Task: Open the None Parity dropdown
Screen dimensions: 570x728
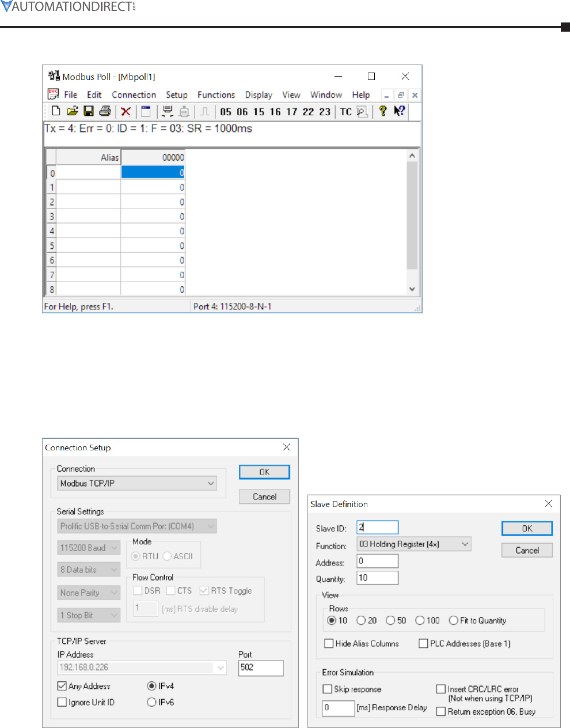Action: click(x=89, y=593)
